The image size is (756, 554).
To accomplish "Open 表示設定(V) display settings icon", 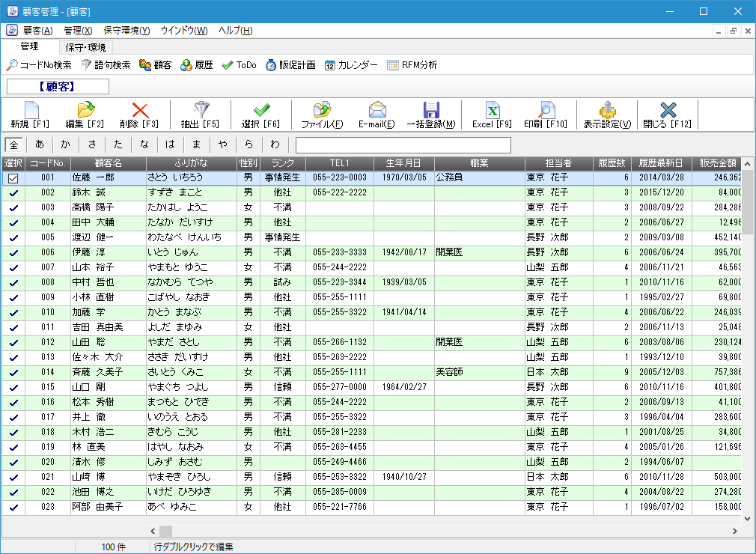I will tap(606, 111).
